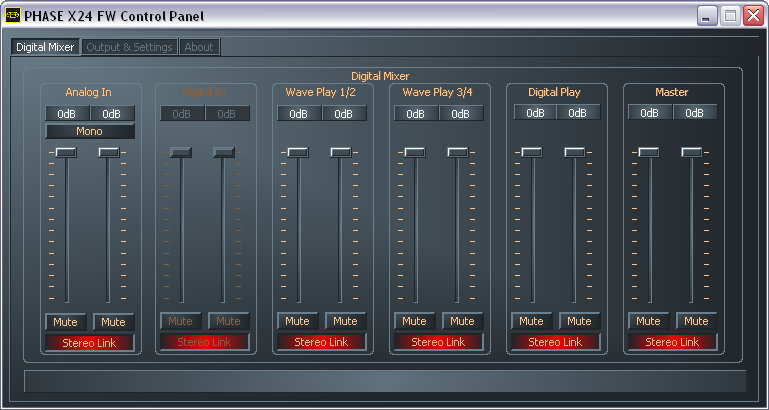Toggle Stereo Link for Wave Play 3/4
769x410 pixels.
click(438, 342)
